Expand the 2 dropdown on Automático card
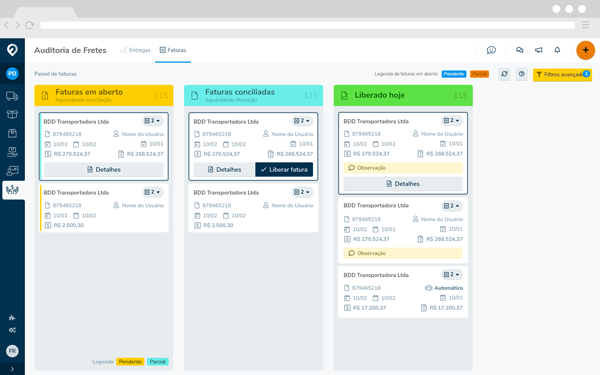Screen dimensions: 600x375 pos(452,274)
